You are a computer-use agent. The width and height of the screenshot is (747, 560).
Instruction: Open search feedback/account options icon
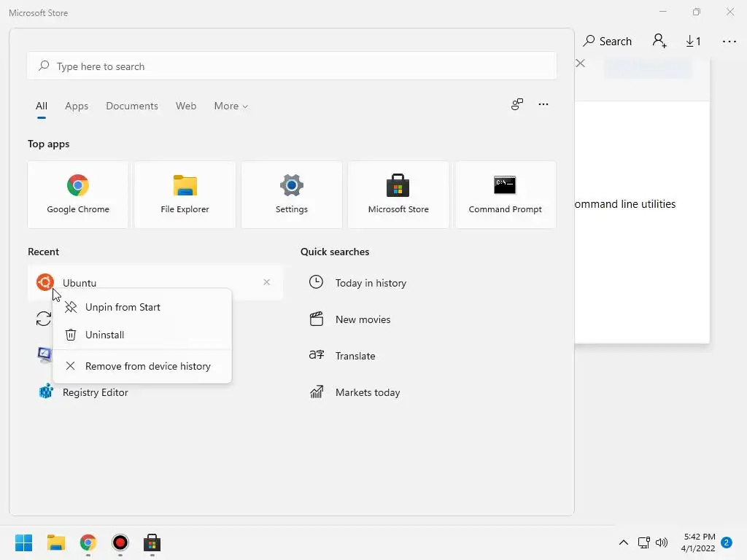pyautogui.click(x=517, y=104)
